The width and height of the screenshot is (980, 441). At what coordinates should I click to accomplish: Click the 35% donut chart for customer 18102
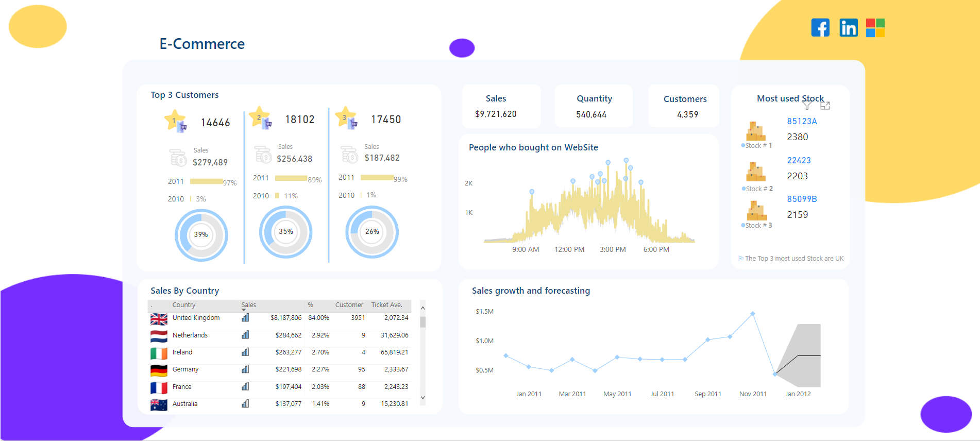click(x=285, y=232)
